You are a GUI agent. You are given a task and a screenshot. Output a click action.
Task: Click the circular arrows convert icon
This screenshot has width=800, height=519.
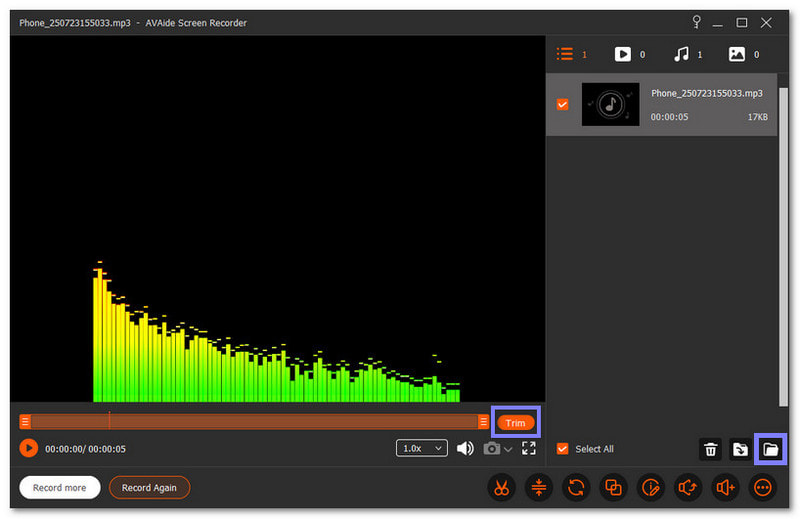tap(575, 487)
